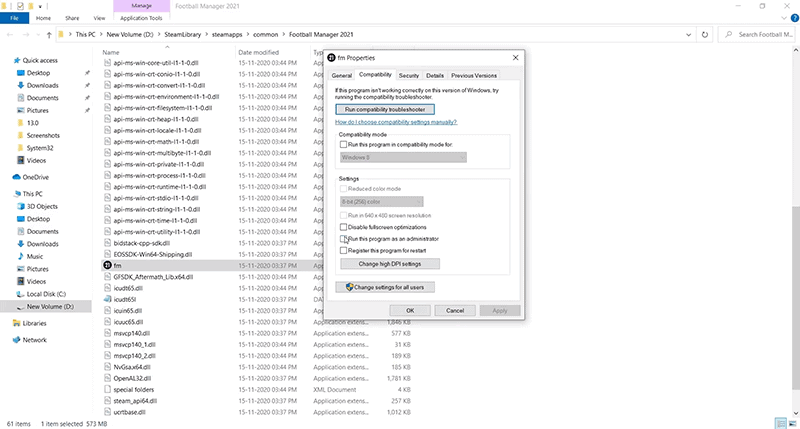800x429 pixels.
Task: Click the Back navigation arrow
Action: 10,35
